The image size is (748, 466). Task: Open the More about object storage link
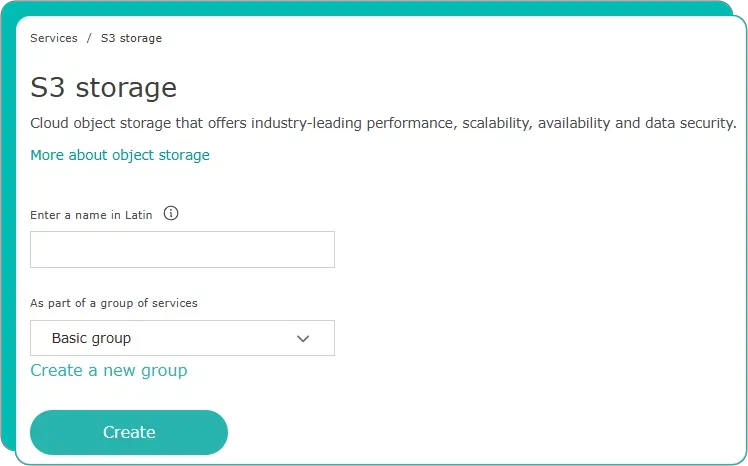[x=120, y=155]
